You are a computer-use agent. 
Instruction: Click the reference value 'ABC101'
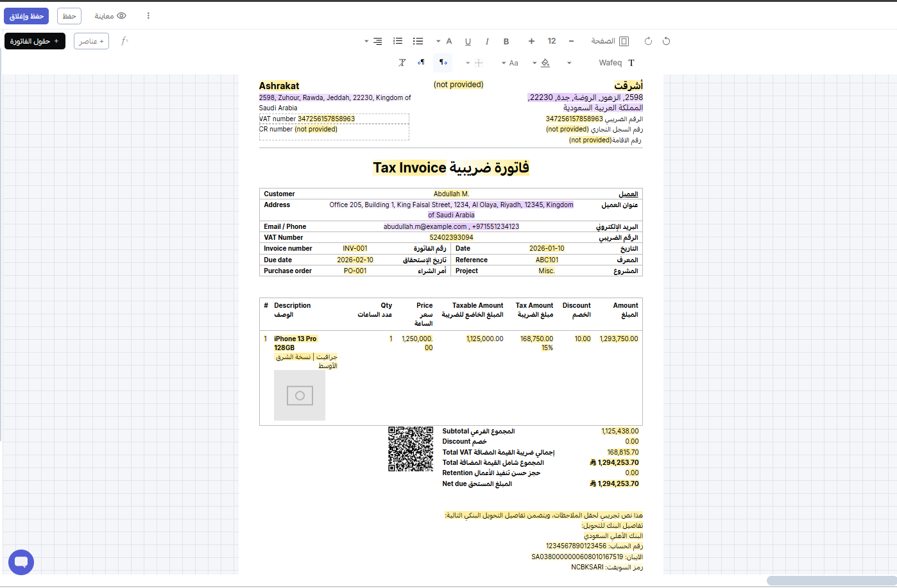pos(547,260)
